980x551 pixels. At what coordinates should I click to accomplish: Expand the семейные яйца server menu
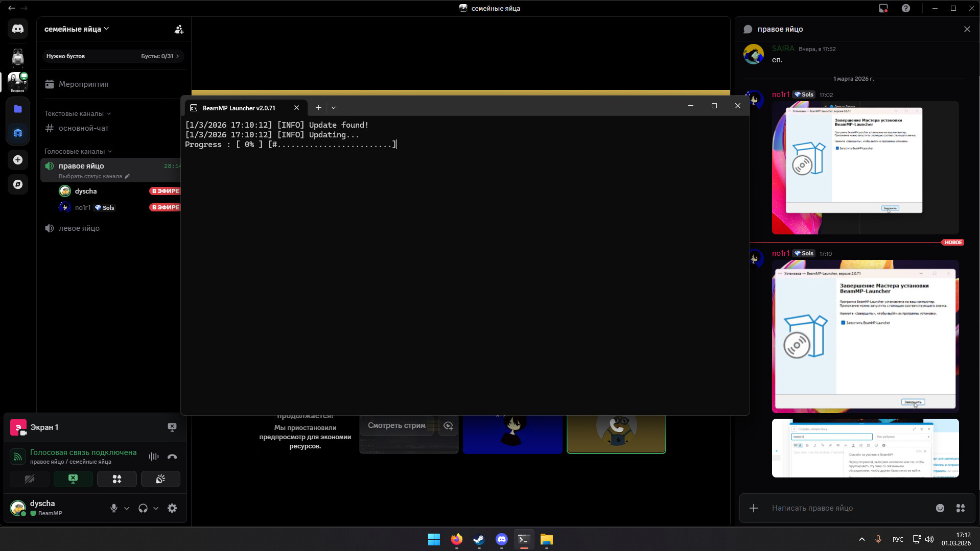pos(77,29)
